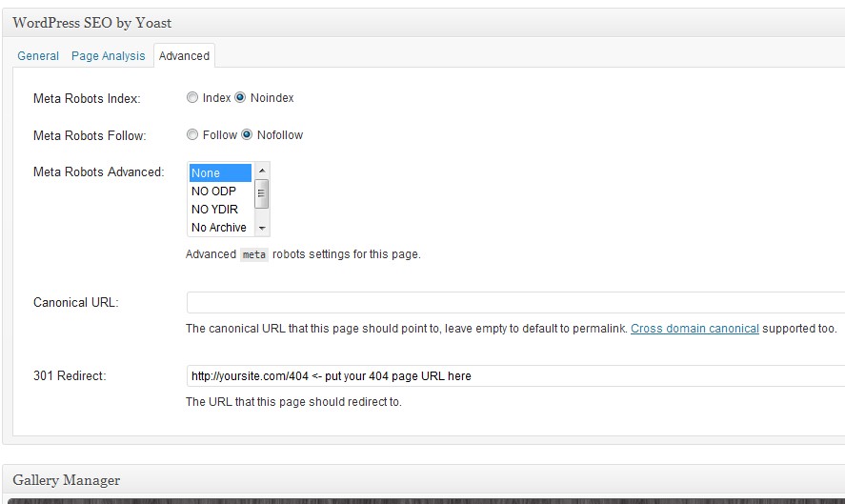Screen dimensions: 845x504
Task: Select None in Meta Robots Advanced list
Action: pyautogui.click(x=220, y=173)
